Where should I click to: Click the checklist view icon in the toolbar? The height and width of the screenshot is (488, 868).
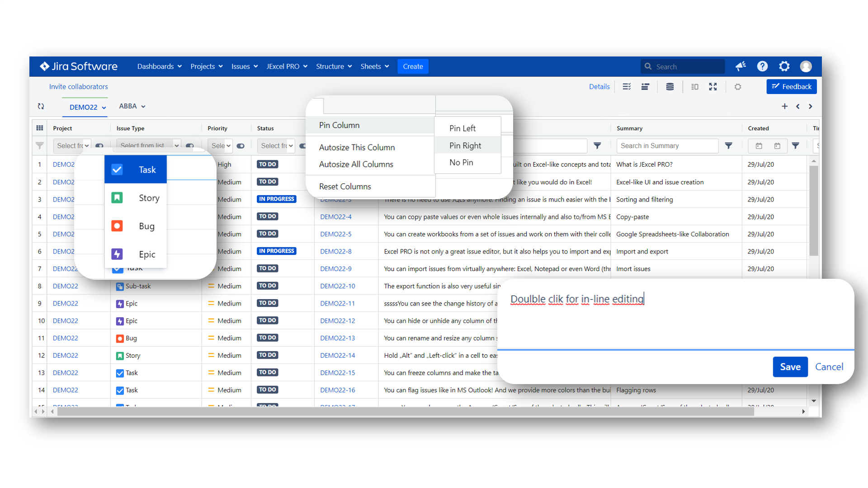point(627,87)
